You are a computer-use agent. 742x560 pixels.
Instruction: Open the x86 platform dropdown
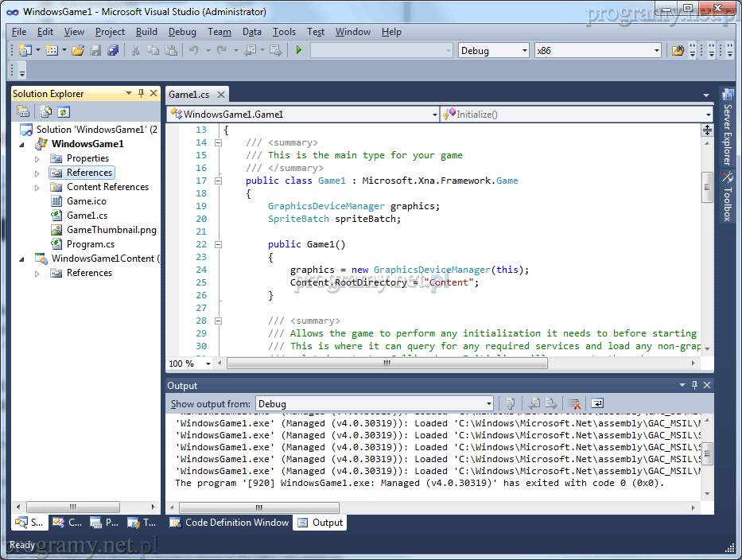pos(598,50)
